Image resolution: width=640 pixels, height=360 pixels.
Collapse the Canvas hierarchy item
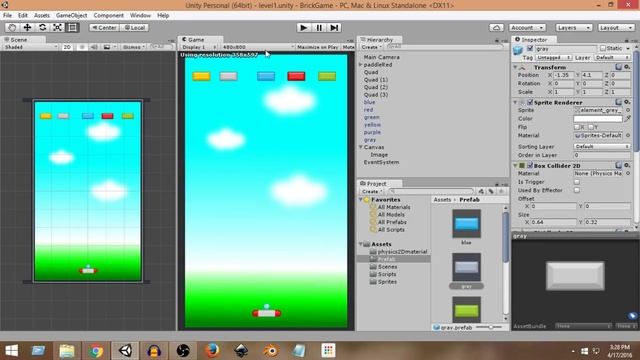click(x=361, y=147)
